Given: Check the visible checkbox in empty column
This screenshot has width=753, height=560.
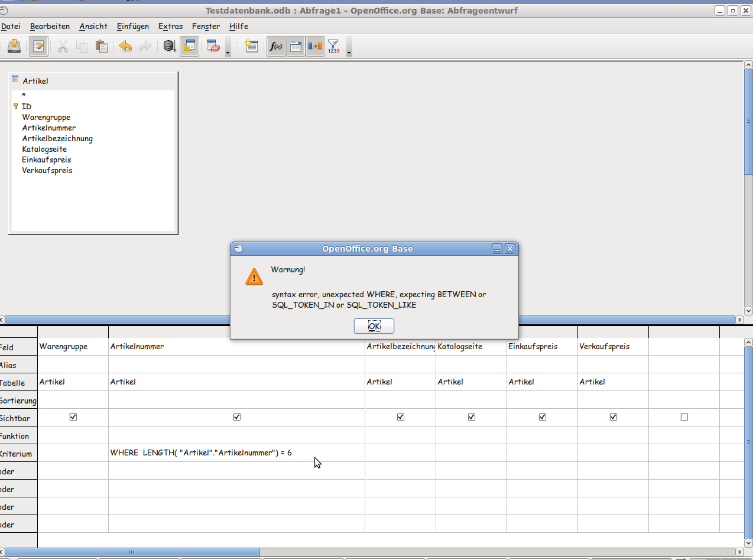Looking at the screenshot, I should [684, 417].
